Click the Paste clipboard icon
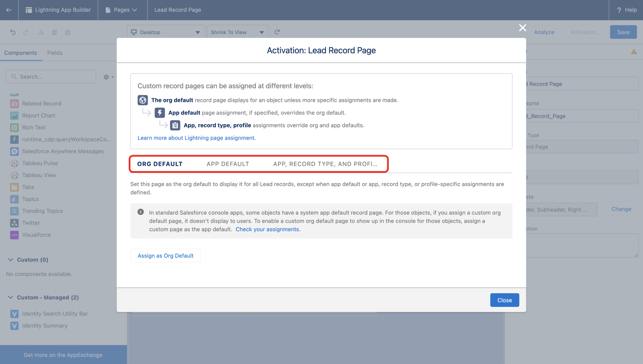The height and width of the screenshot is (364, 643). pos(68,32)
